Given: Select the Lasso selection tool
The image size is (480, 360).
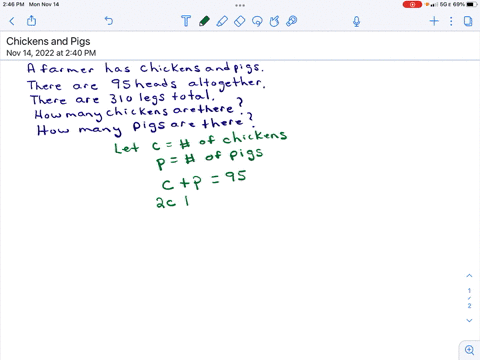Looking at the screenshot, I should [257, 21].
